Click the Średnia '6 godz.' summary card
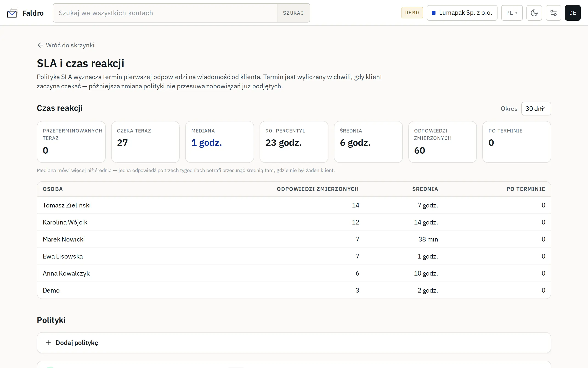 click(x=368, y=142)
